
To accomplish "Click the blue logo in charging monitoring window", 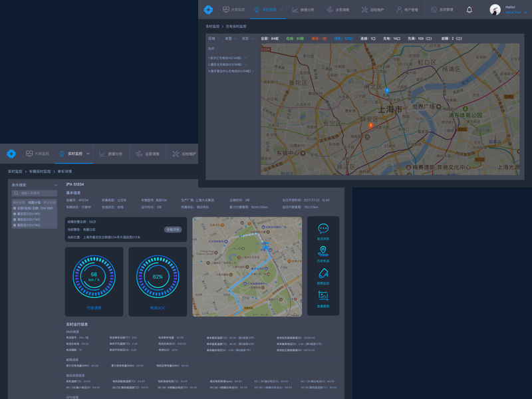I will click(208, 9).
